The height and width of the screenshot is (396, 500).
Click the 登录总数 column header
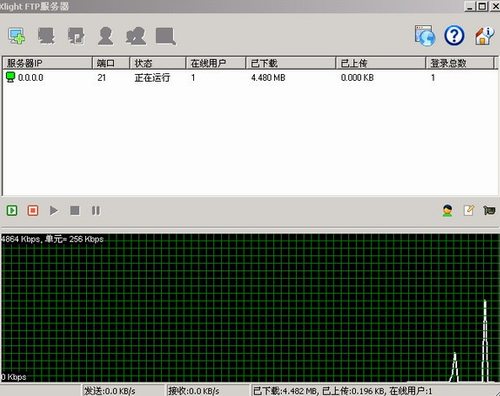pos(459,63)
